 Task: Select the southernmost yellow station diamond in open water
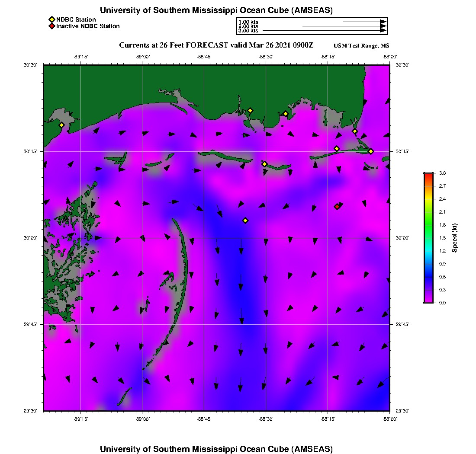[245, 221]
